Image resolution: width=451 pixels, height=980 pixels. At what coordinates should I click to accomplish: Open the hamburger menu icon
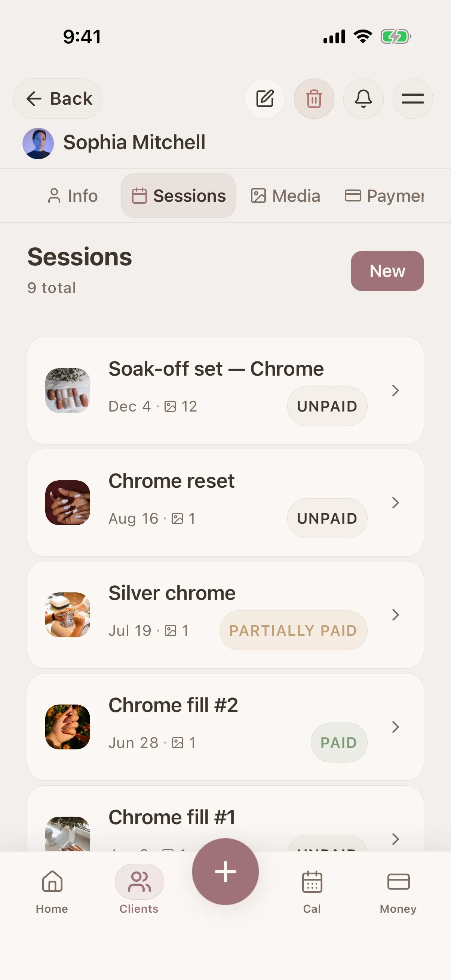[x=412, y=99]
